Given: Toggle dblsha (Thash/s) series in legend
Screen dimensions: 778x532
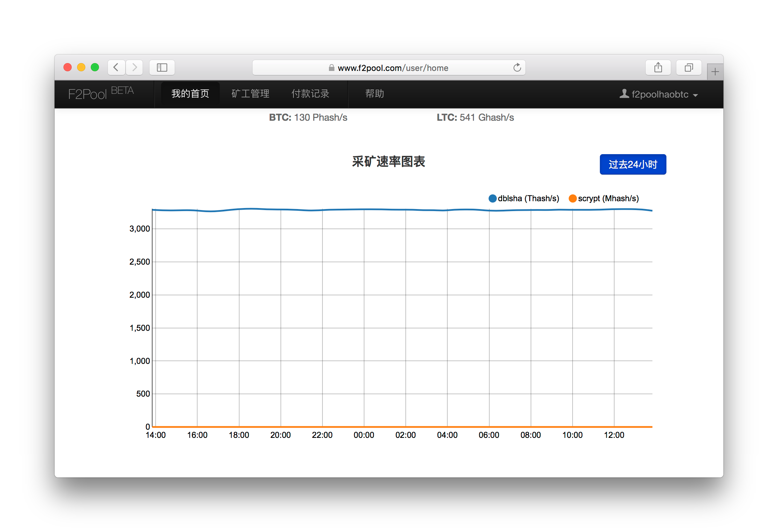Looking at the screenshot, I should click(x=528, y=198).
